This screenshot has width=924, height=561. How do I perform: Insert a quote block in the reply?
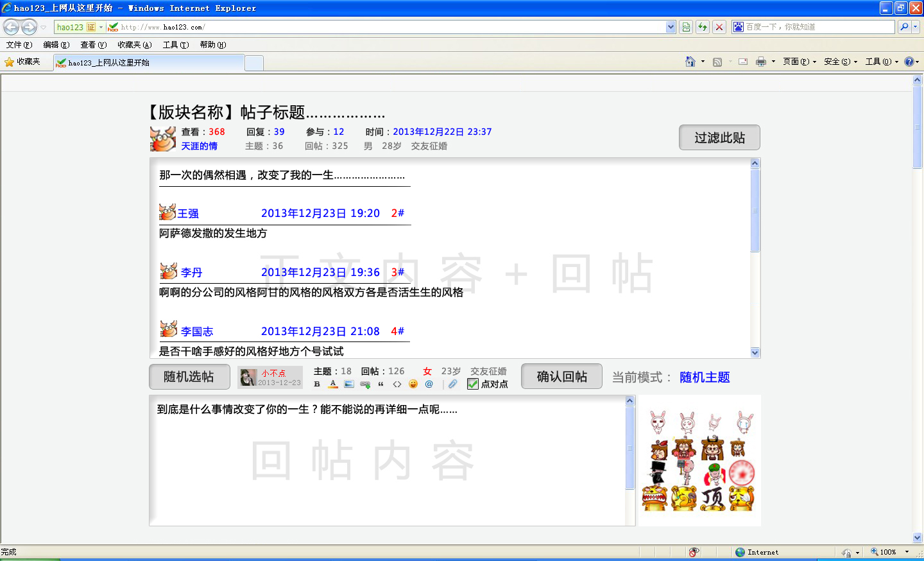click(382, 384)
